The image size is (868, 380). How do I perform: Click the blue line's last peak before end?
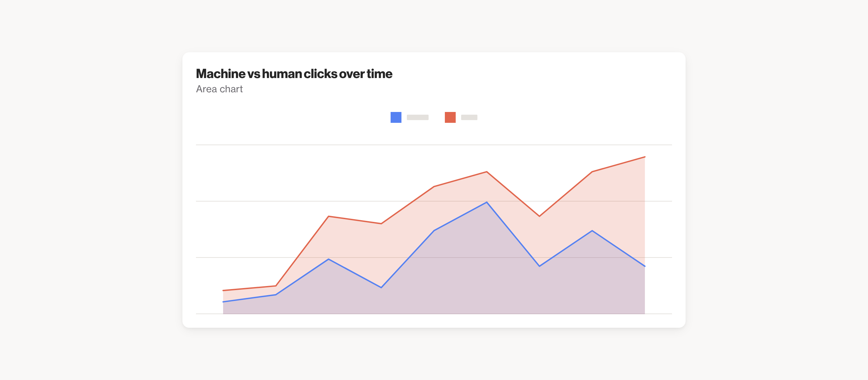point(592,231)
